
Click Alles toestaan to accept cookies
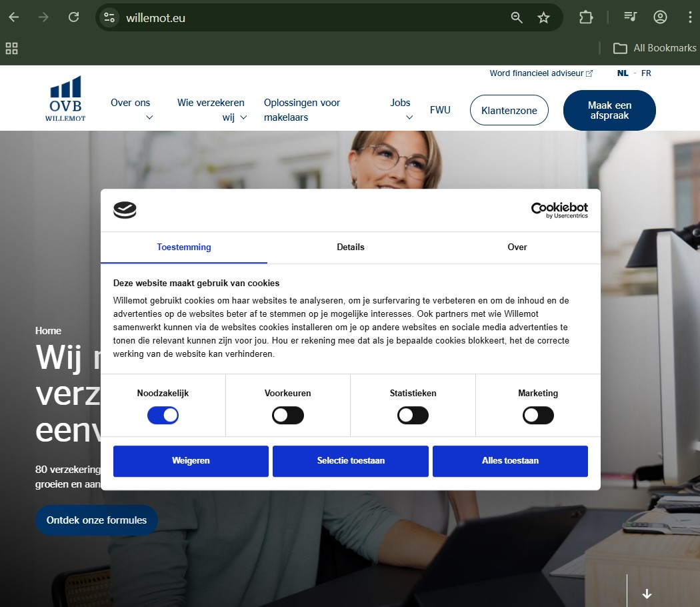pyautogui.click(x=510, y=461)
